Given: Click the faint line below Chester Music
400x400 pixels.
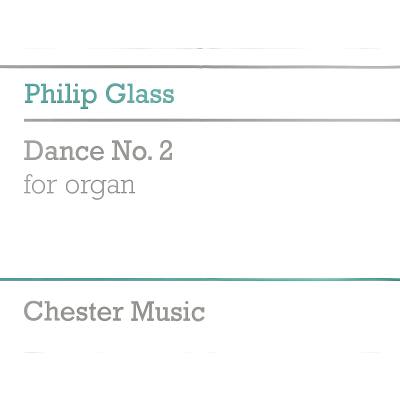Looking at the screenshot, I should click(203, 352).
